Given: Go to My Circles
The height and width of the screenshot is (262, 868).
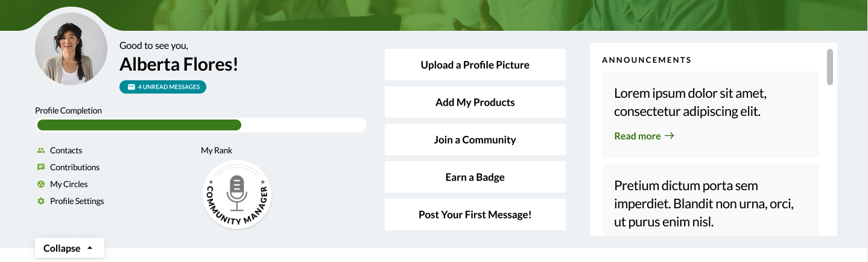Looking at the screenshot, I should point(69,184).
